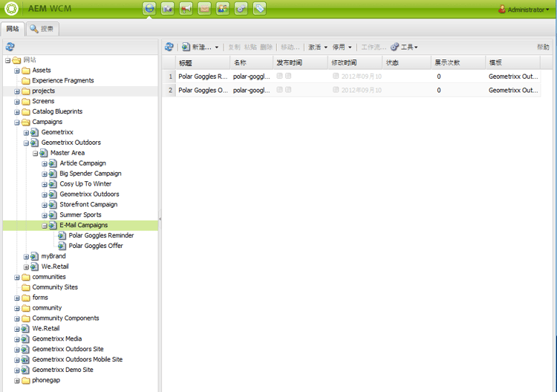Click the phonegap folder icon
The width and height of the screenshot is (557, 392).
[25, 380]
